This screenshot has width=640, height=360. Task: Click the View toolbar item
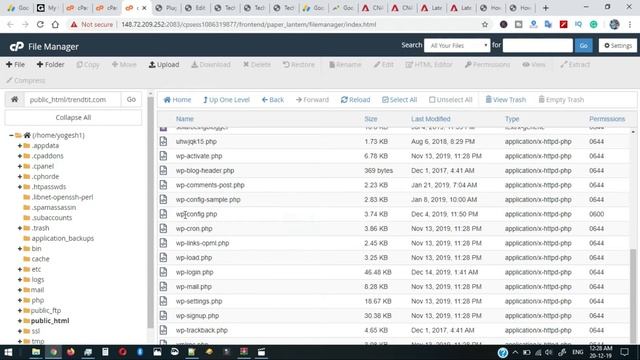(534, 64)
